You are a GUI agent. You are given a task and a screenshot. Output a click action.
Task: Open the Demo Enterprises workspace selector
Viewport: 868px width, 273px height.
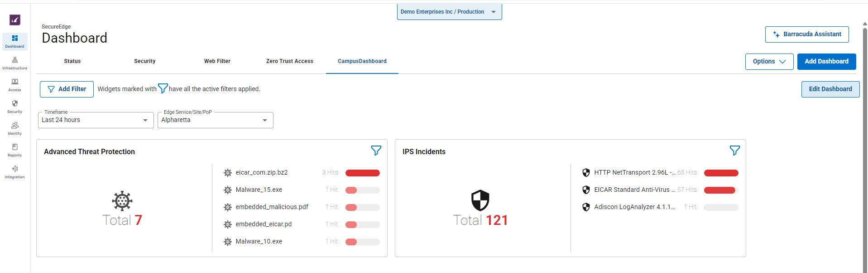point(449,12)
